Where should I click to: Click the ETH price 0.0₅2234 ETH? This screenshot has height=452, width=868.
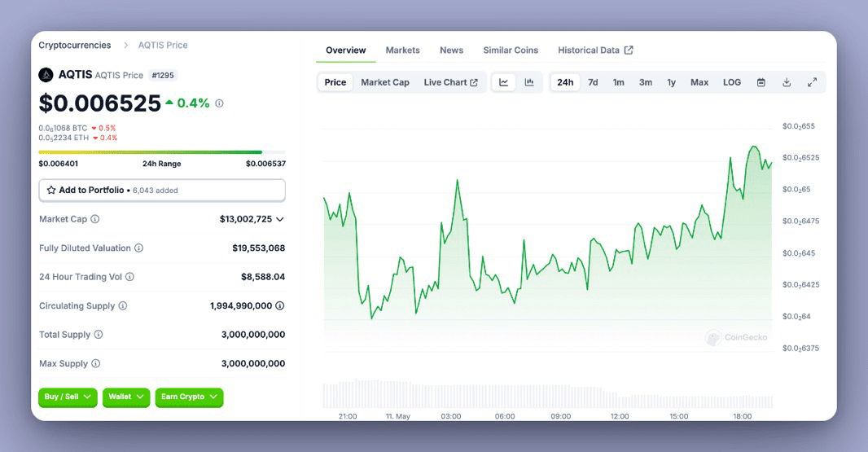point(64,138)
